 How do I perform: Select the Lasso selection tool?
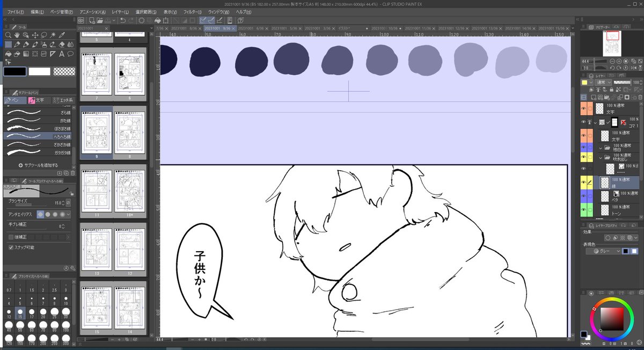coord(44,35)
